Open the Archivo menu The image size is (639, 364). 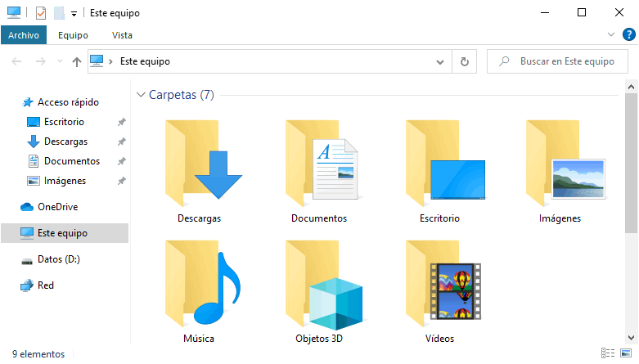[x=24, y=35]
